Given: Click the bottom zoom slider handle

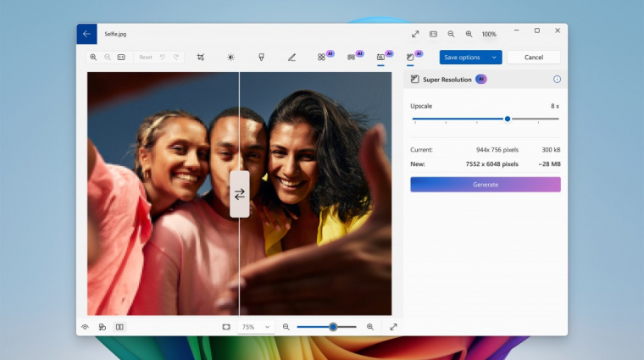Looking at the screenshot, I should pos(333,327).
